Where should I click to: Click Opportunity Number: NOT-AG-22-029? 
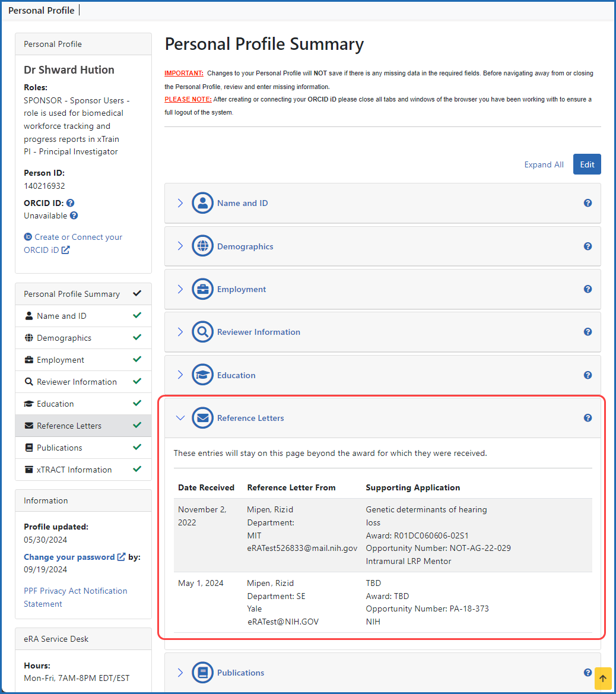point(438,548)
